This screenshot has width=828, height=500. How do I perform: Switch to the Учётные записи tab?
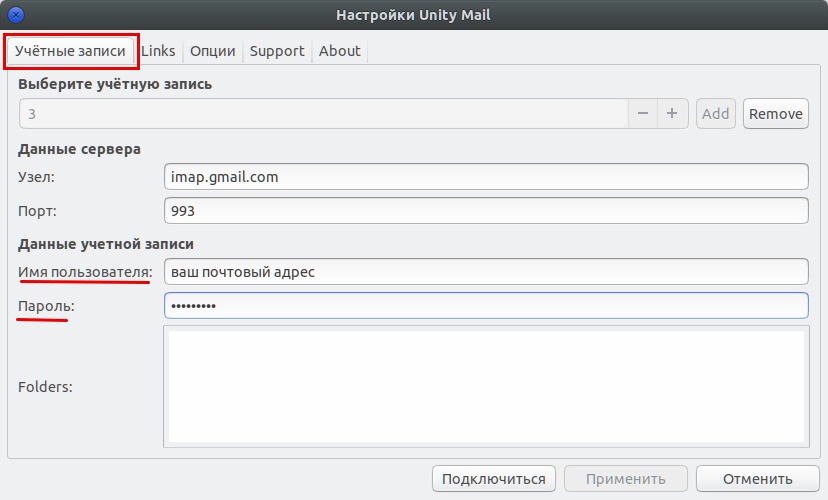point(70,51)
